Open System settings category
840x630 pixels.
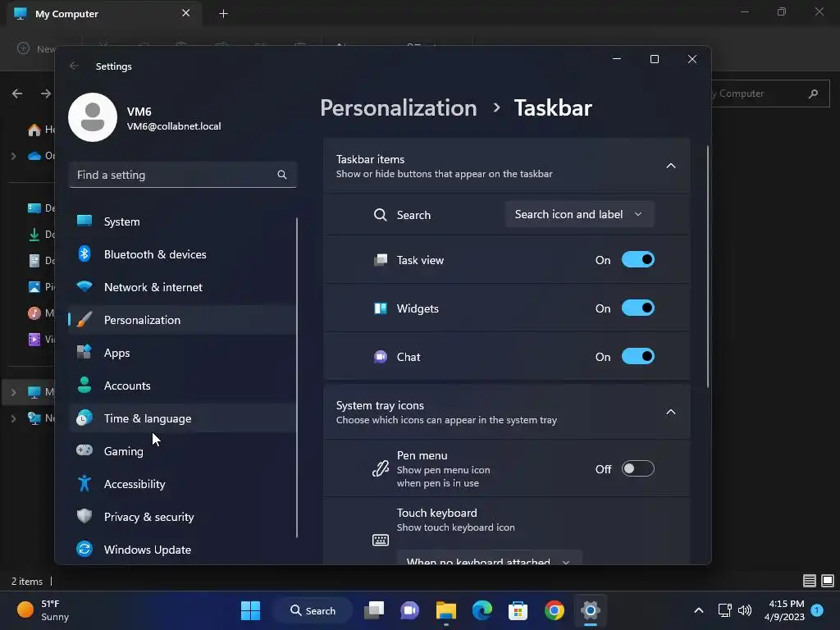[x=182, y=221]
